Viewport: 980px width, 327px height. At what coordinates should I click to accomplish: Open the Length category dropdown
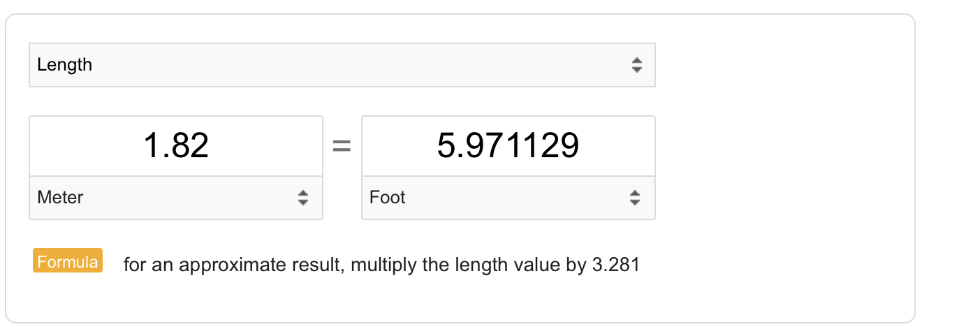pos(342,65)
